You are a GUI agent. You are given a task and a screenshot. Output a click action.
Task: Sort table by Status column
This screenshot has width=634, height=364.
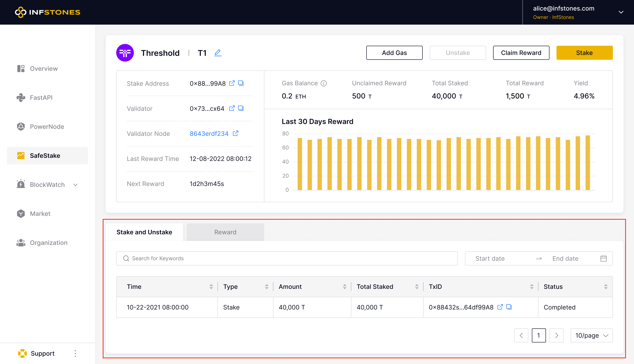(606, 287)
